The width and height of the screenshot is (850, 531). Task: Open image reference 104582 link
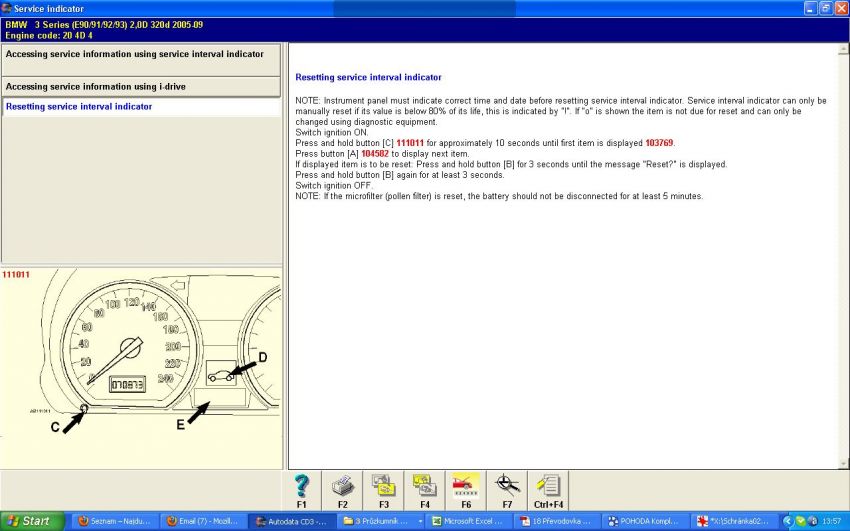(375, 154)
